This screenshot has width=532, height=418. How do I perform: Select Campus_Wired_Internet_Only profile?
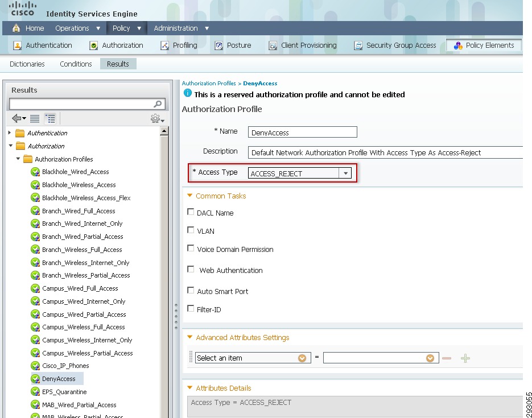tap(84, 301)
